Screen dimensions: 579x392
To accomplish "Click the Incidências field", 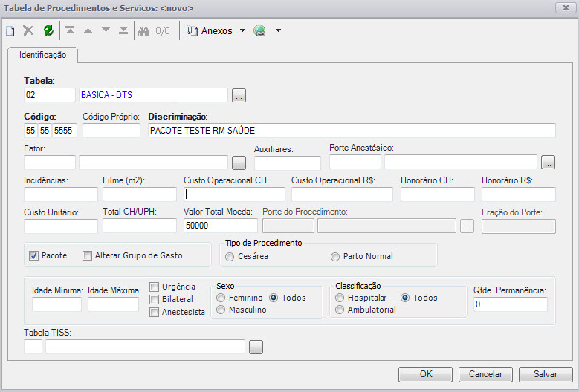I will click(61, 195).
